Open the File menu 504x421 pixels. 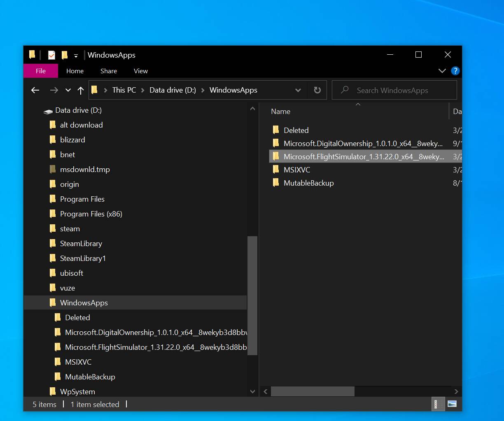pos(41,71)
